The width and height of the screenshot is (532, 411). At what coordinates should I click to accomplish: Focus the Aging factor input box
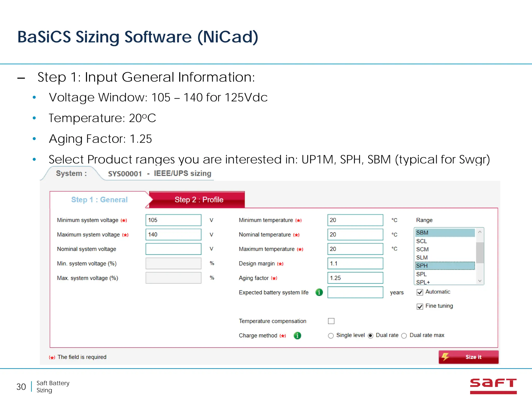pyautogui.click(x=355, y=278)
